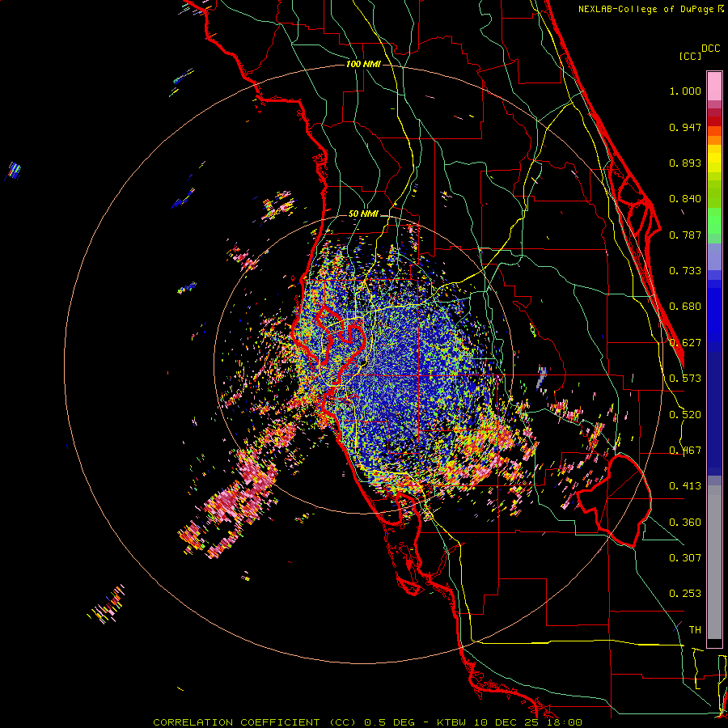The width and height of the screenshot is (728, 728).
Task: Pick the red color bar segment near 0.947
Action: [x=714, y=121]
